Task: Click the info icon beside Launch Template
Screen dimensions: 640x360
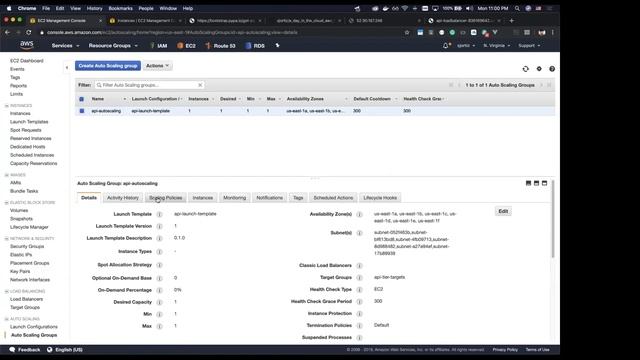Action: tap(160, 214)
